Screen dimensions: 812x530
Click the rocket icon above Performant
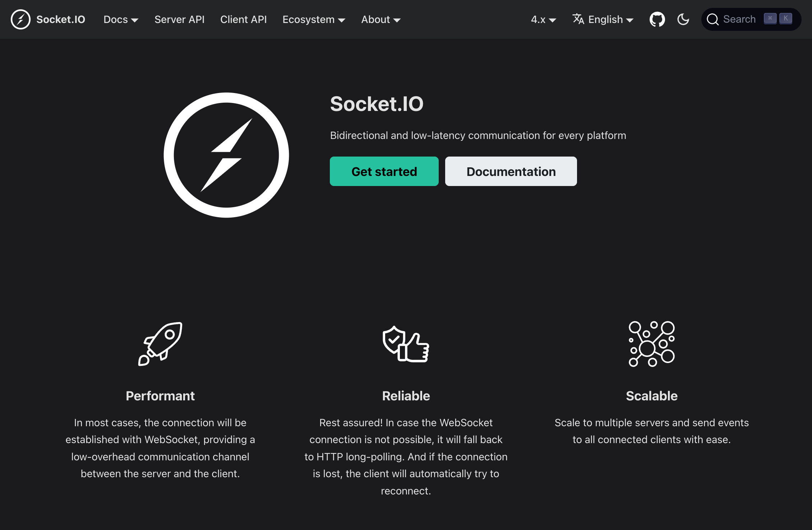pyautogui.click(x=160, y=344)
